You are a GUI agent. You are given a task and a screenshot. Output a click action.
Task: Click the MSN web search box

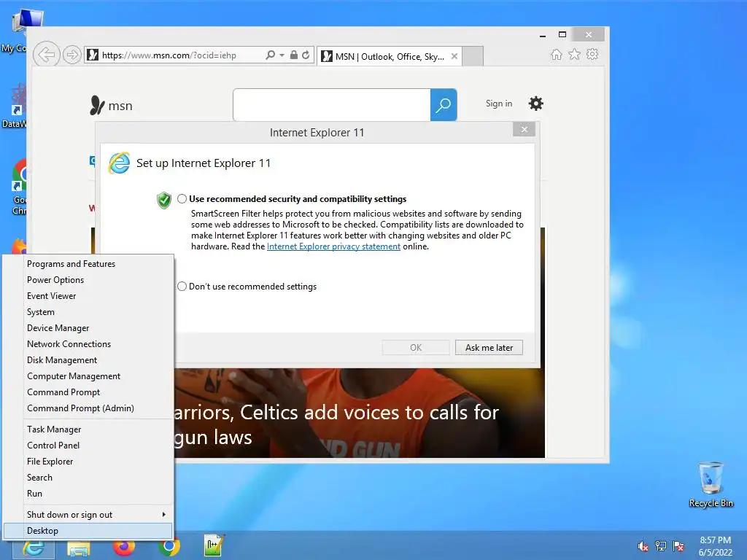332,105
